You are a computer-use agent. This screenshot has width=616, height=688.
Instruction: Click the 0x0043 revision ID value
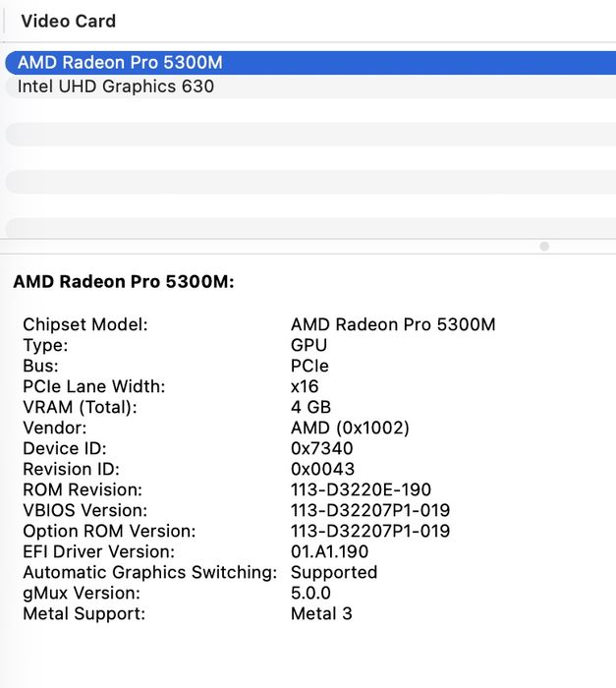(x=323, y=469)
